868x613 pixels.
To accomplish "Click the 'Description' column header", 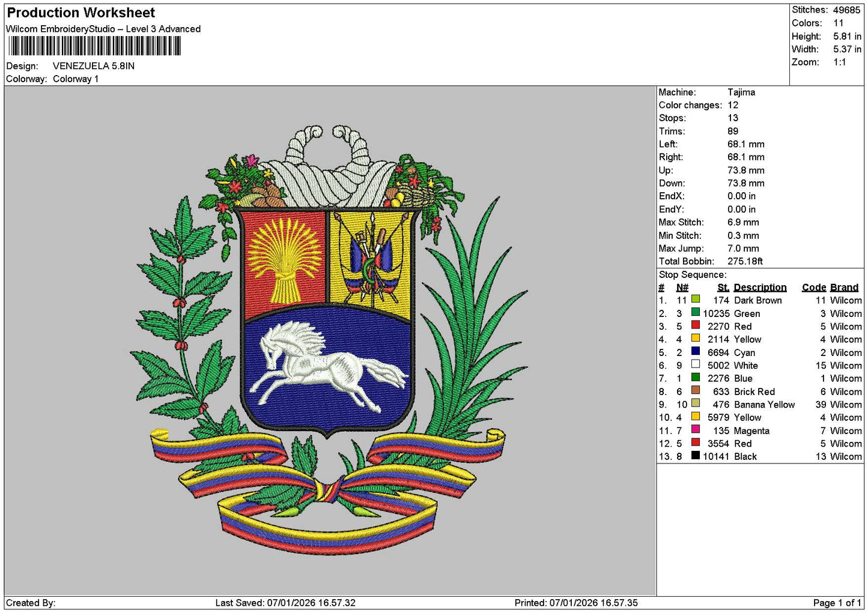I will (760, 288).
